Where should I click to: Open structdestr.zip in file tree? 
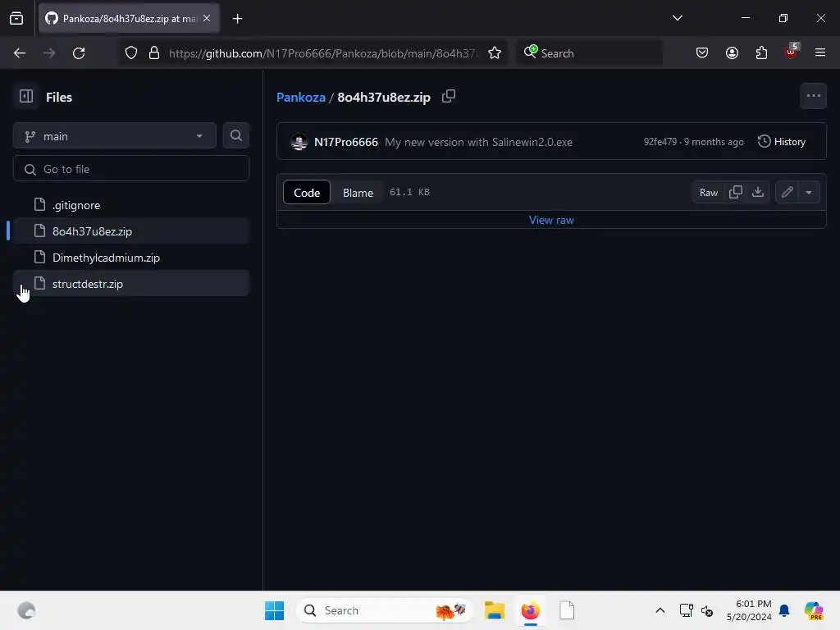tap(131, 283)
